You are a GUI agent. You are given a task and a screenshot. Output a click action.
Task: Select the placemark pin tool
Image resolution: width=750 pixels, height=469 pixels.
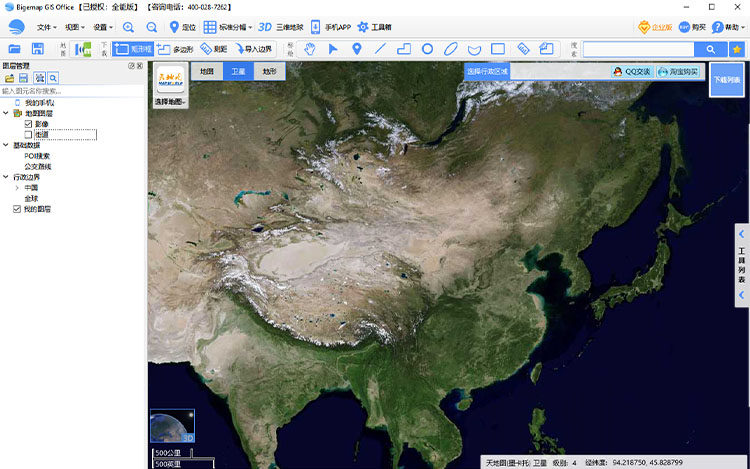pos(356,49)
